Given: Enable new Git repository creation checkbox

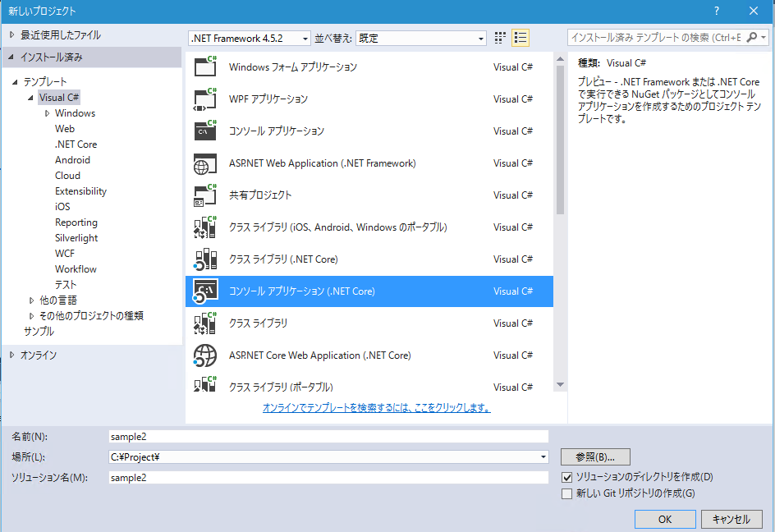Looking at the screenshot, I should 567,493.
